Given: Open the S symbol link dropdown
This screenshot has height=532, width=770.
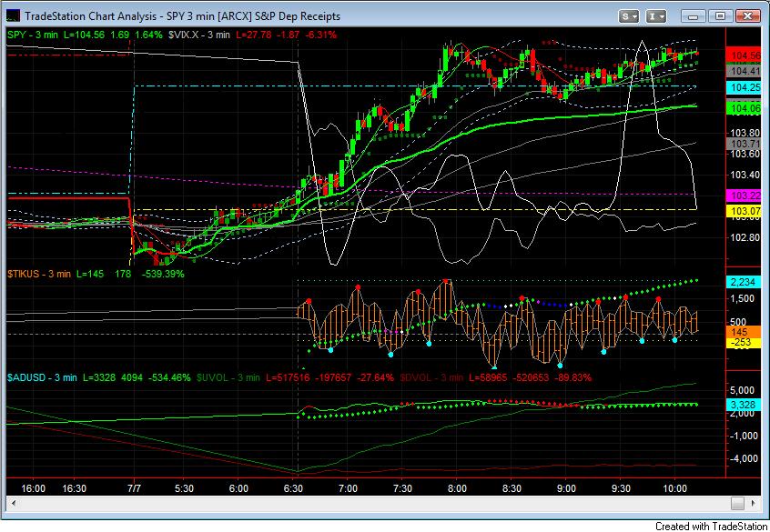Looking at the screenshot, I should pyautogui.click(x=629, y=16).
